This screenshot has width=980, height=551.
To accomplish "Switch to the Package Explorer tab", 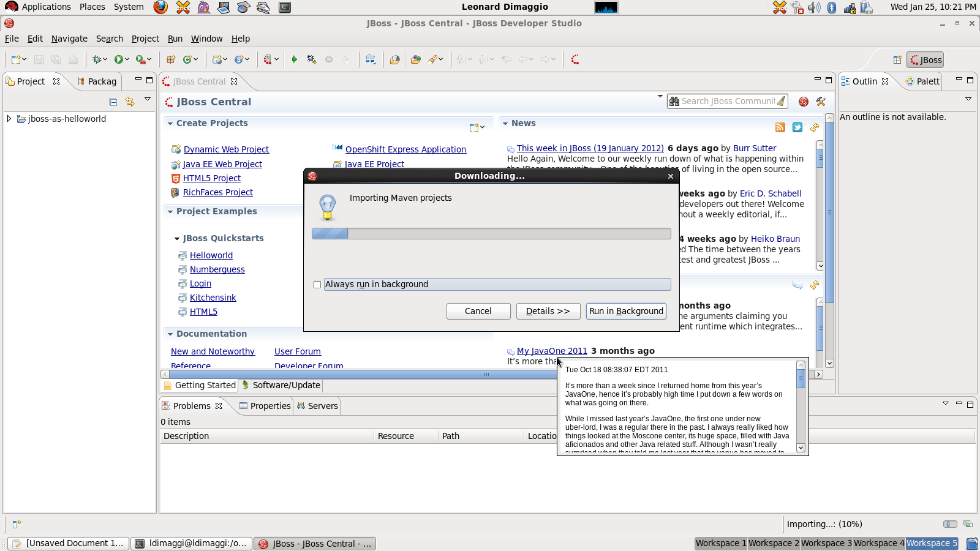I will [97, 81].
